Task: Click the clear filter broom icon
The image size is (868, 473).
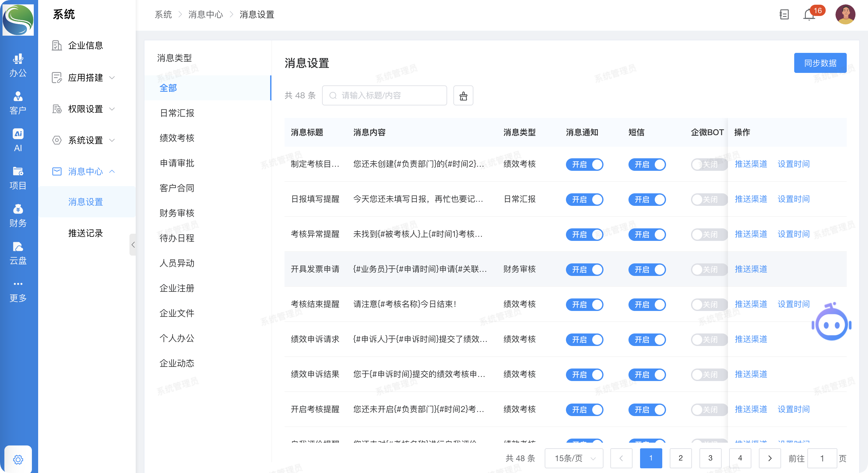Action: coord(463,96)
